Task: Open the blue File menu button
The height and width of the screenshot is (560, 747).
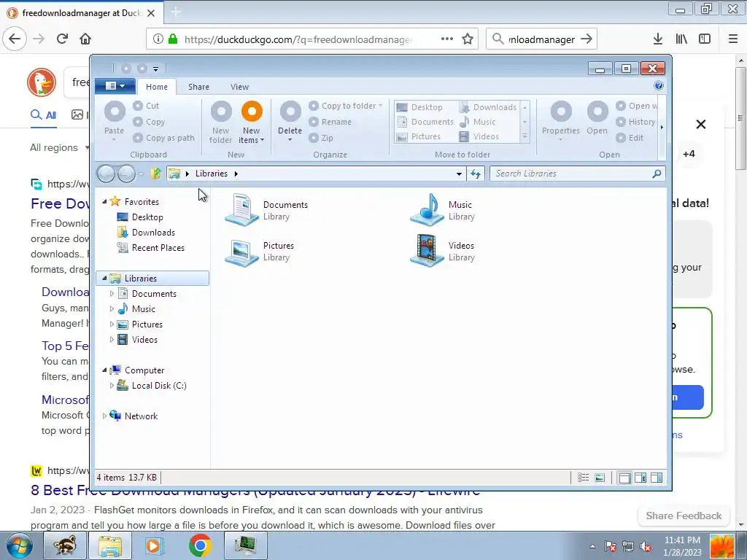Action: (115, 86)
